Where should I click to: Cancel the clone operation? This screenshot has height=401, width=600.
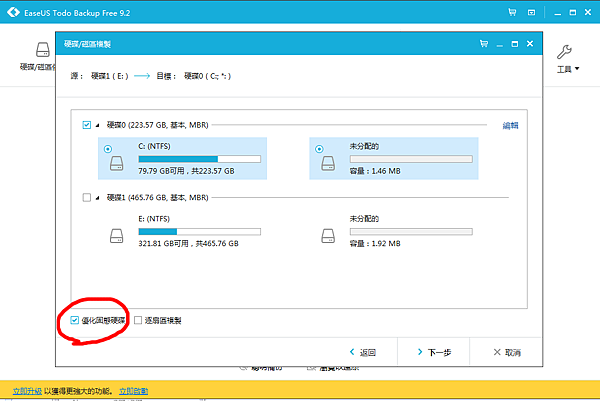507,352
